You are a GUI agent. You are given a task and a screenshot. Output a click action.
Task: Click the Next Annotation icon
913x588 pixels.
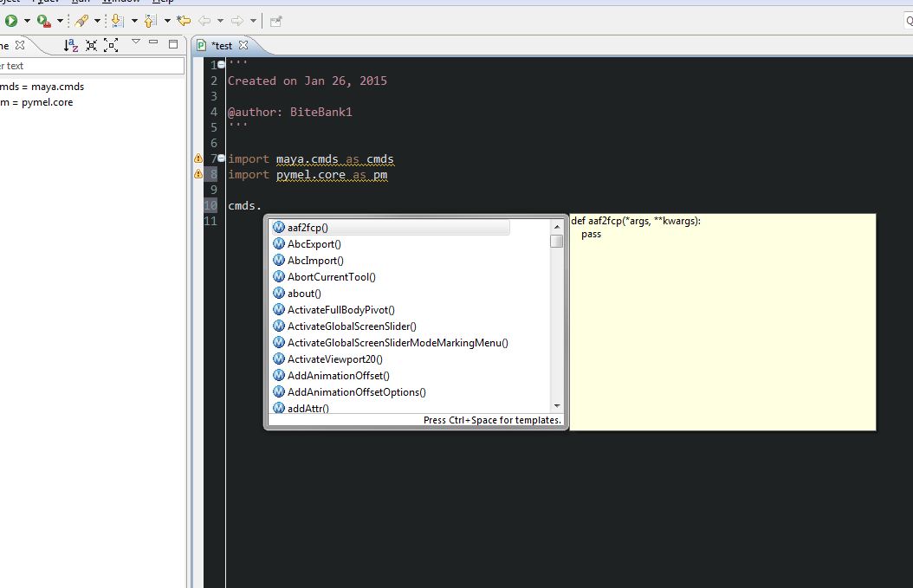[x=117, y=21]
